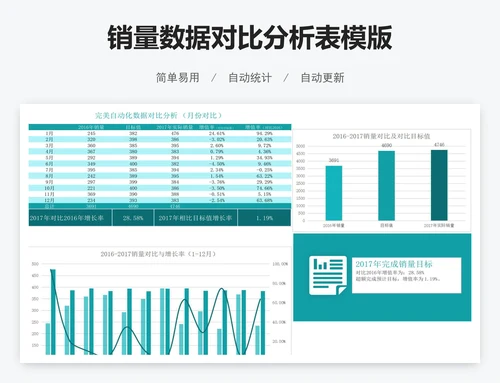This screenshot has height=383, width=500.
Task: Select the 2月 row label
Action: click(49, 139)
